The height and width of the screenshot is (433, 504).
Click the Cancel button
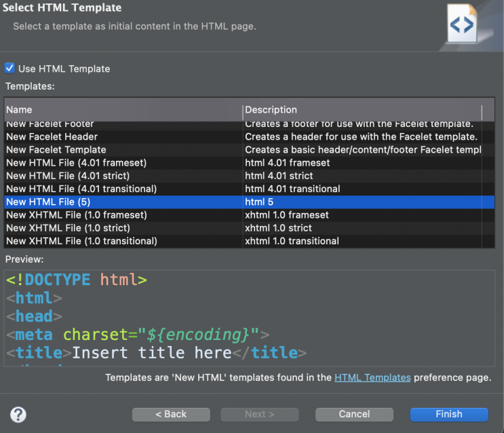(354, 415)
